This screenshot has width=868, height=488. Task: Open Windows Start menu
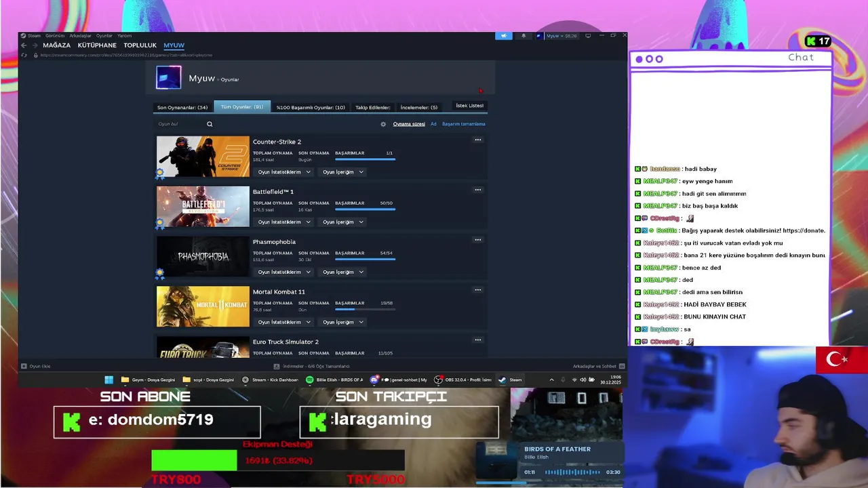coord(108,380)
